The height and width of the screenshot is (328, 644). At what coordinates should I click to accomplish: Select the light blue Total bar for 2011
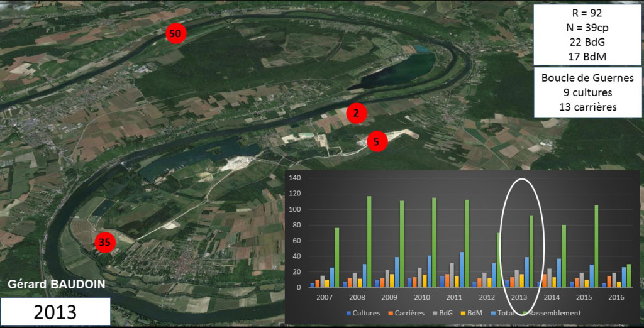(462, 270)
